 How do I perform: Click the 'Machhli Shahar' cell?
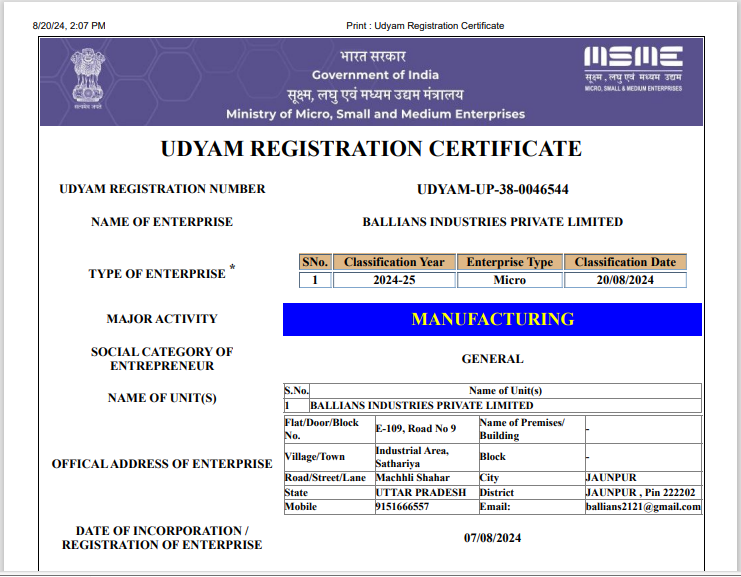(427, 478)
